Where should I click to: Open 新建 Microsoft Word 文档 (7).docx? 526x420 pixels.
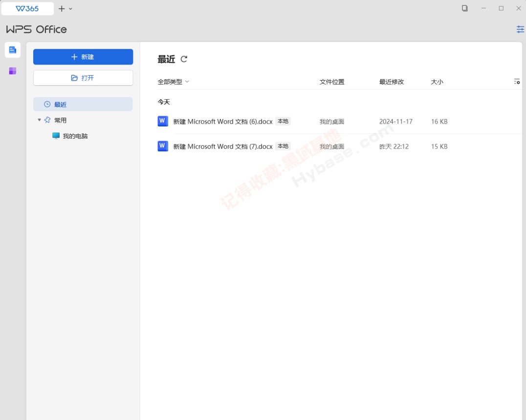pyautogui.click(x=223, y=147)
